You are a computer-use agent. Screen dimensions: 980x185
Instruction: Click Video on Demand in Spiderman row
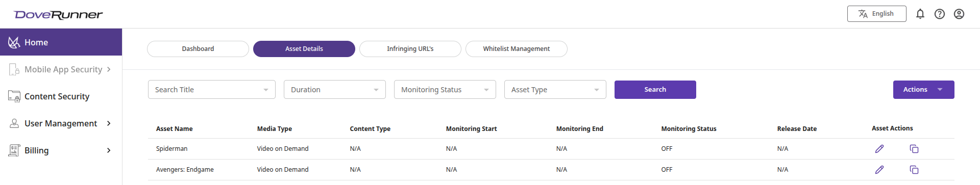pyautogui.click(x=283, y=149)
